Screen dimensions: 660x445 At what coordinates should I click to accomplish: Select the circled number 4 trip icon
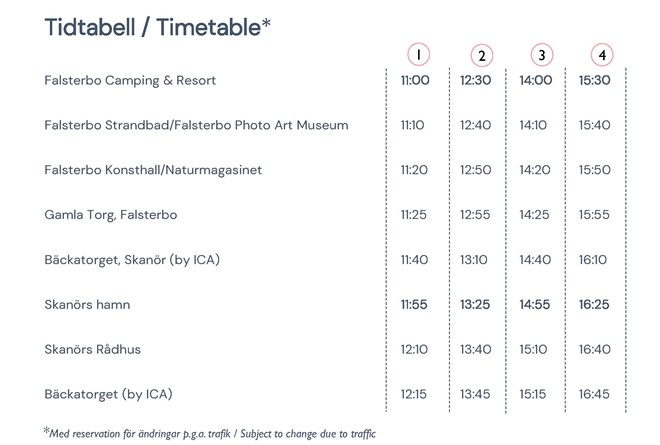602,55
